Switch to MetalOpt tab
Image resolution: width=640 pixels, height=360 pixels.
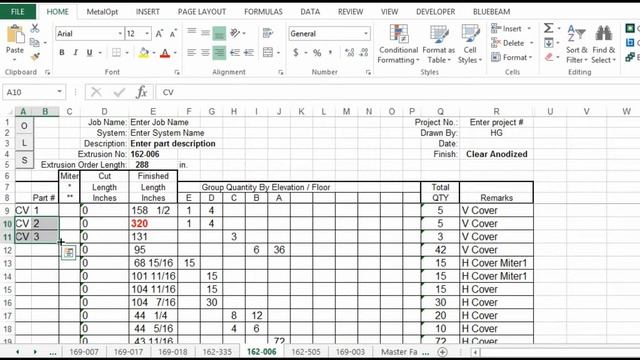[102, 12]
